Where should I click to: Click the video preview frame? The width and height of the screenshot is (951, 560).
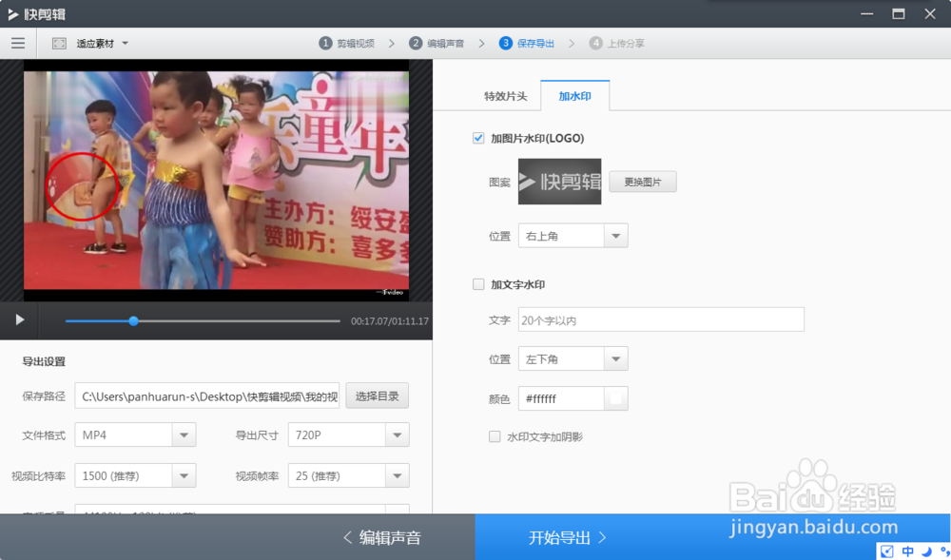coord(216,180)
